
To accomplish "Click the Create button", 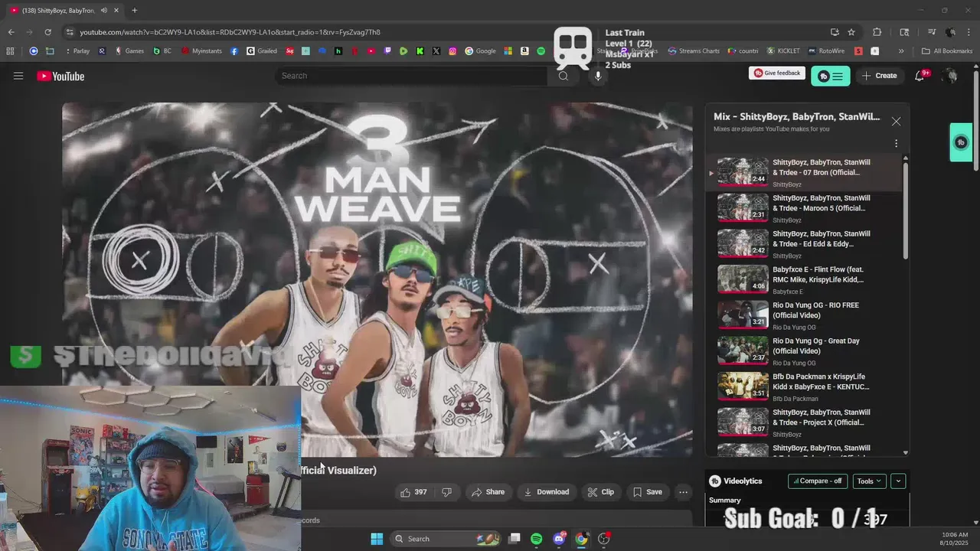I will 879,76.
